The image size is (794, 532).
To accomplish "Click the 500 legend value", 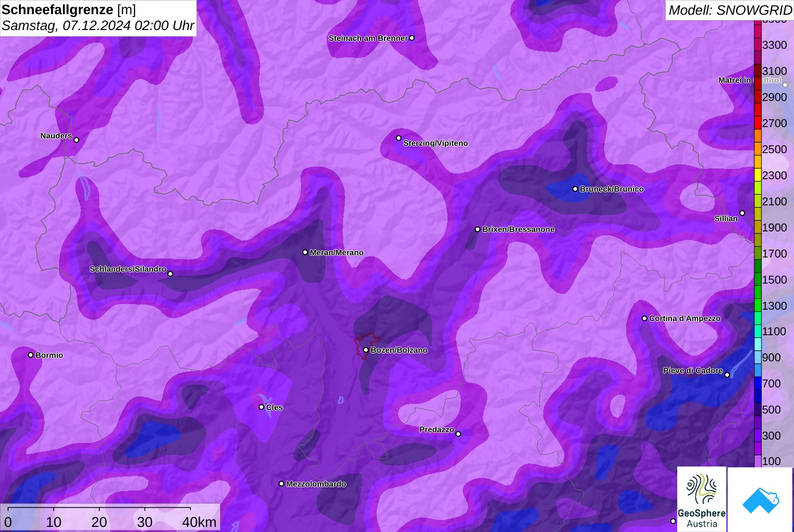I will [x=772, y=409].
